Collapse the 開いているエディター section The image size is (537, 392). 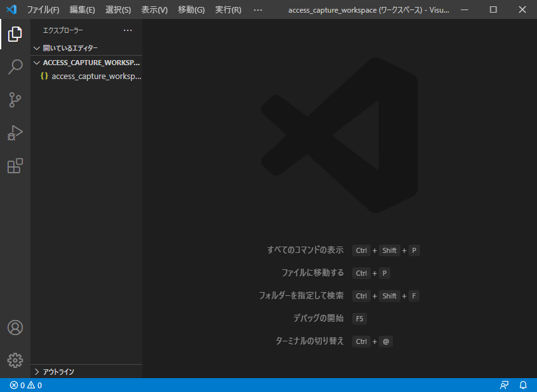click(x=86, y=48)
